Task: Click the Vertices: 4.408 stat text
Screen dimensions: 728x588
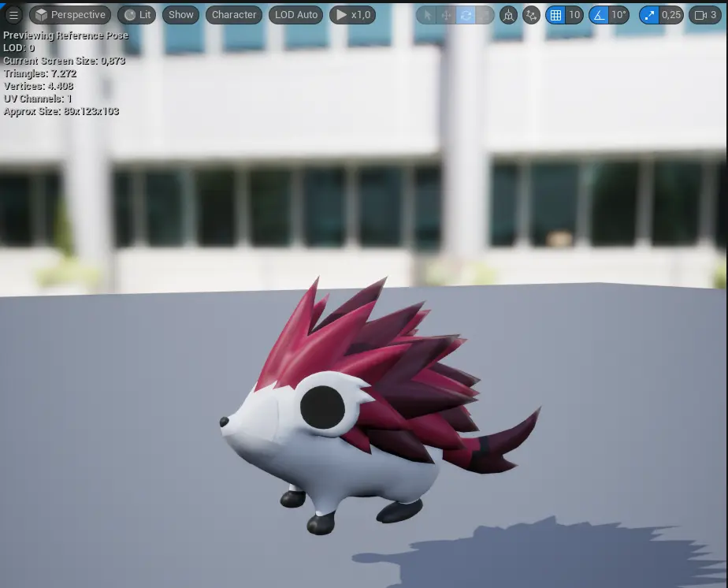Action: pyautogui.click(x=39, y=86)
